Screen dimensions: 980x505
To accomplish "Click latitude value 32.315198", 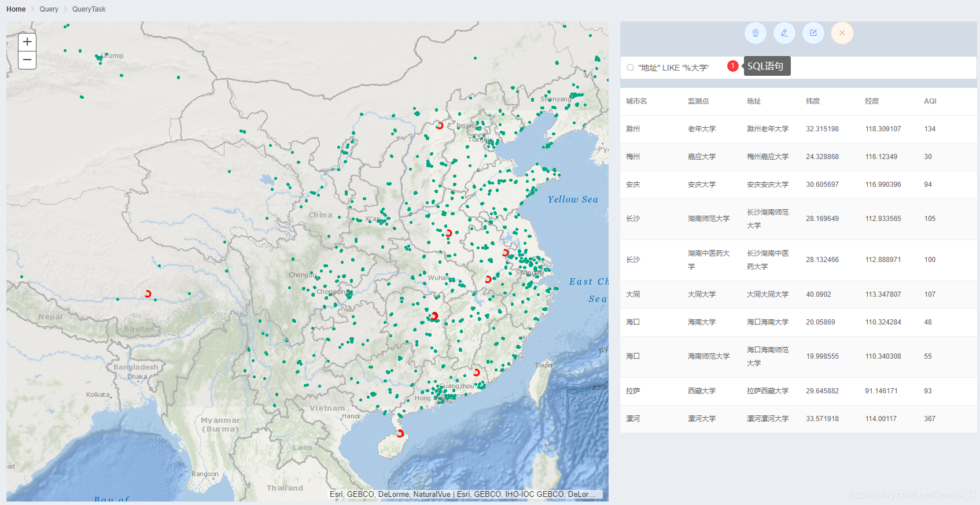I will point(822,129).
